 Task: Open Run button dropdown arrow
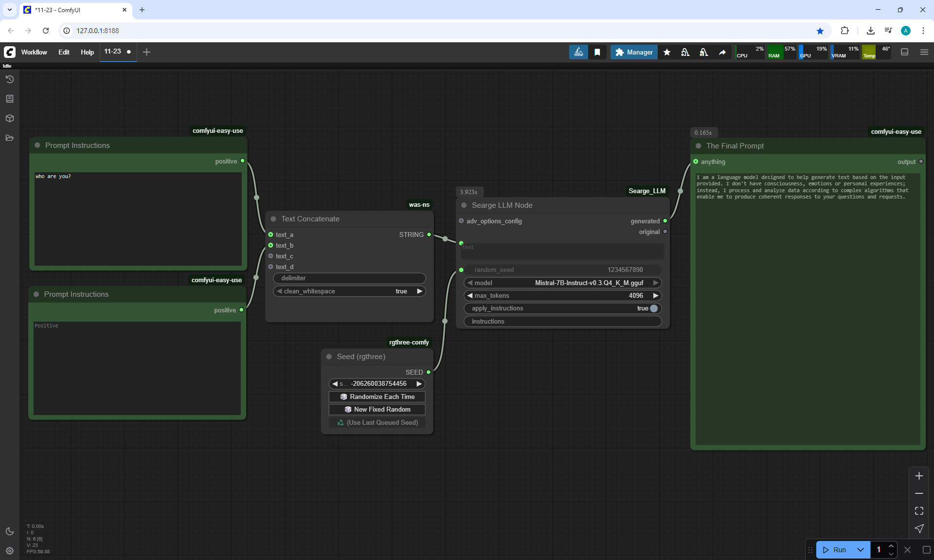click(x=860, y=550)
